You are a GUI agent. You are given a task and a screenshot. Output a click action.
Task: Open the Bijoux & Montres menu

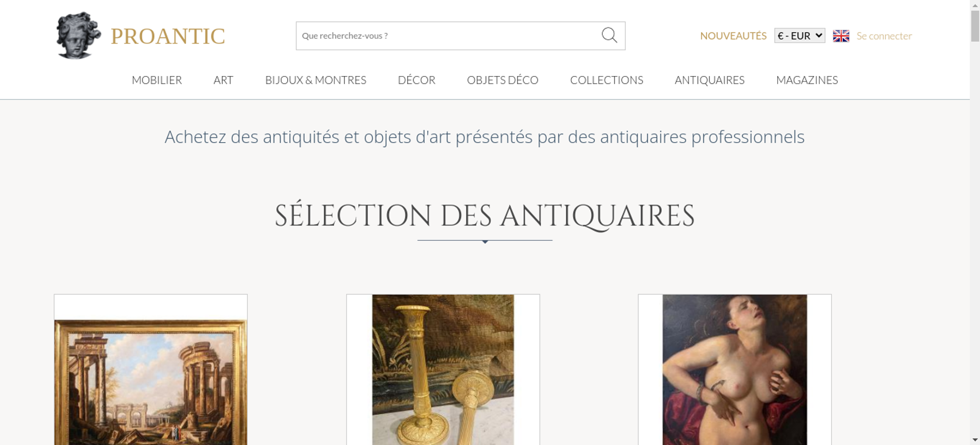tap(316, 80)
